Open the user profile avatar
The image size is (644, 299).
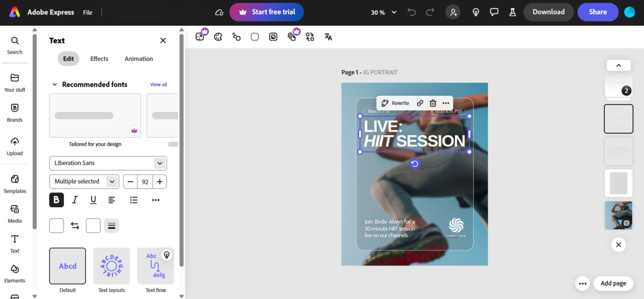630,12
